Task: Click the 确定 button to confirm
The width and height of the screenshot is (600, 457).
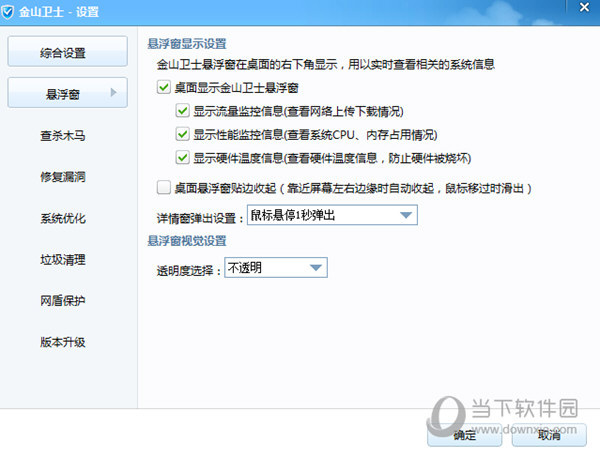Action: tap(465, 436)
